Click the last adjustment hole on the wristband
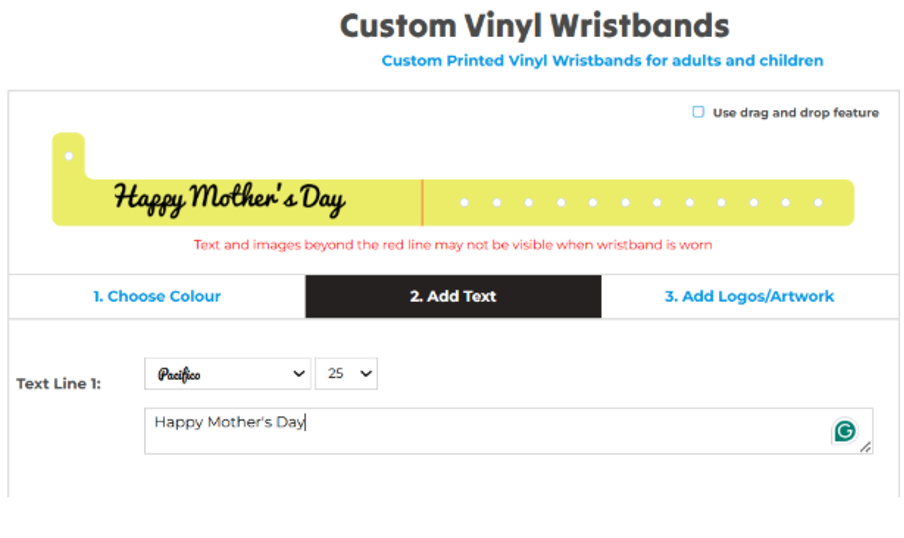This screenshot has width=904, height=538. 818,203
